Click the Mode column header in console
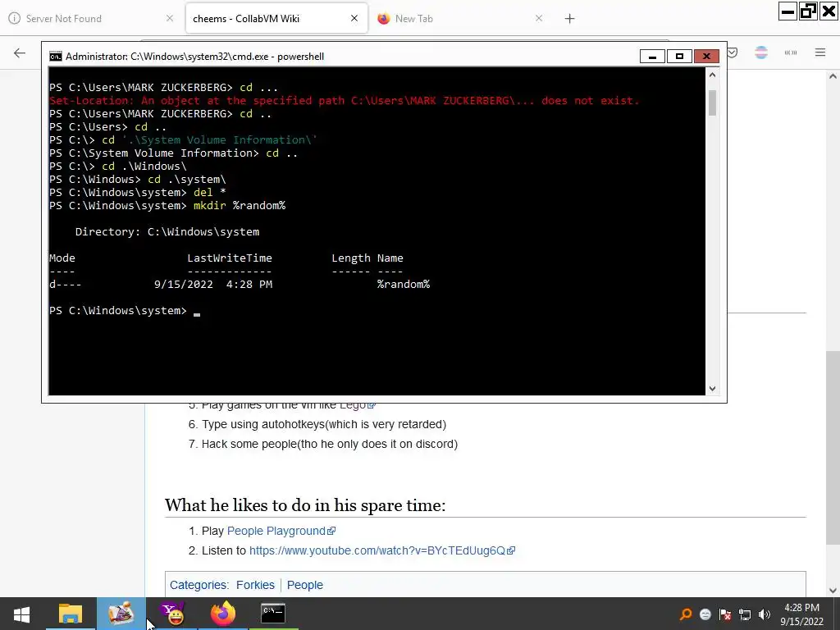 (x=62, y=258)
